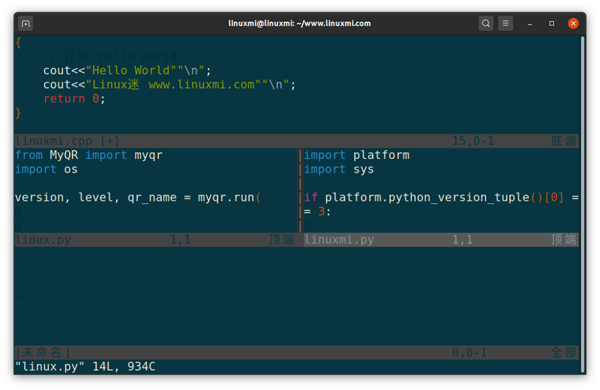Image resolution: width=600 pixels, height=390 pixels.
Task: Click the 全部 indicator in bottom status
Action: (564, 352)
